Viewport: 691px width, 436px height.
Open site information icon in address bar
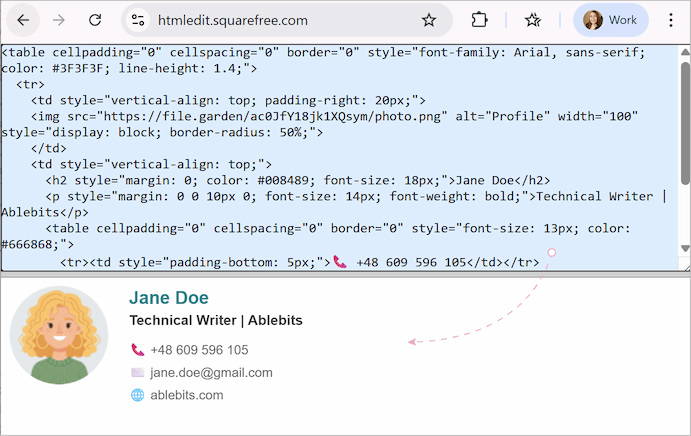tap(138, 20)
